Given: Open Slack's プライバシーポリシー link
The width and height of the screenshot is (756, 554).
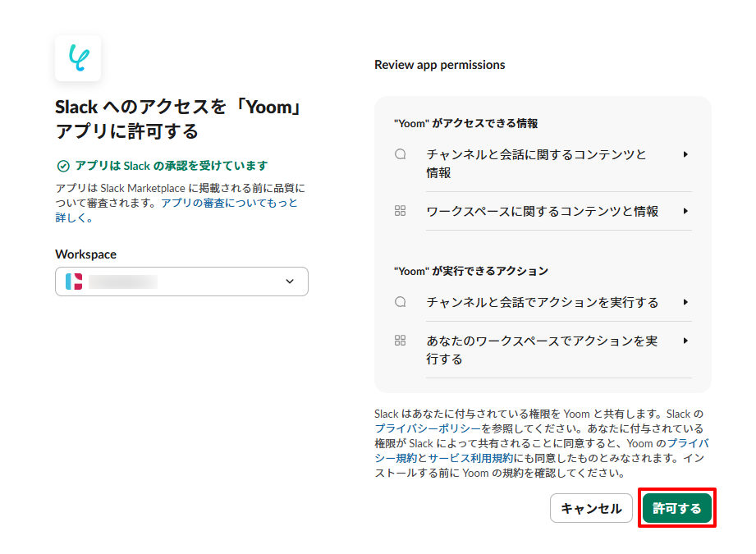Looking at the screenshot, I should tap(428, 428).
